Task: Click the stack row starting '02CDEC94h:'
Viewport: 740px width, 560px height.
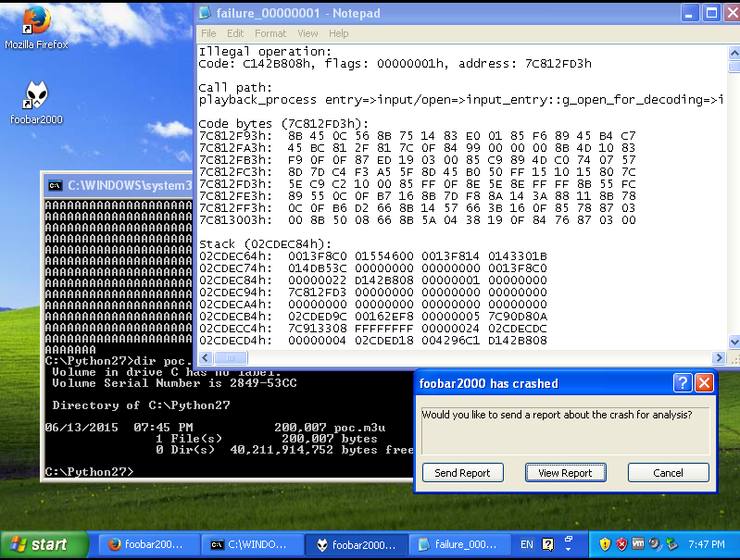Action: click(373, 292)
